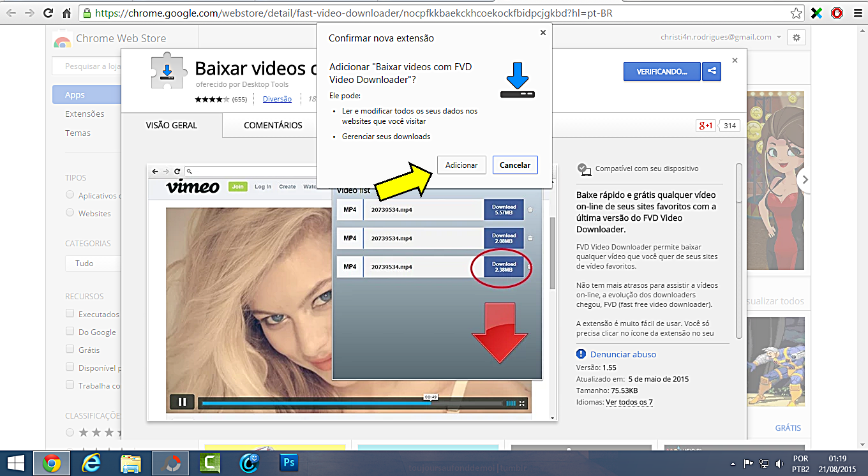Viewport: 868px width, 476px height.
Task: Switch to the Comentários tab
Action: (x=273, y=126)
